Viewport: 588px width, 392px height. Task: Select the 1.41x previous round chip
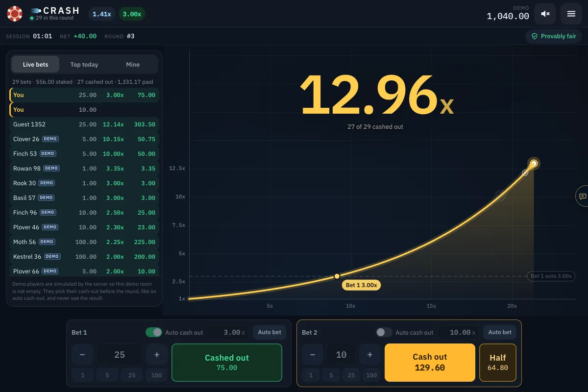(102, 14)
